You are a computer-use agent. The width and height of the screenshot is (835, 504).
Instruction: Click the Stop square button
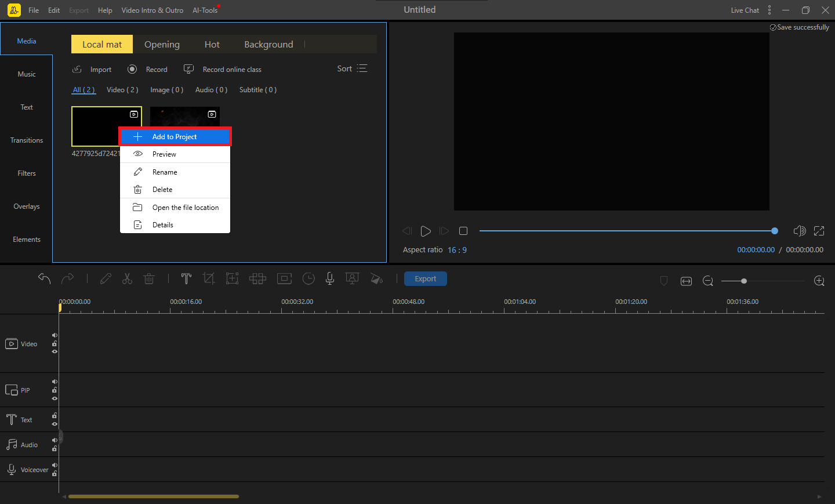coord(463,231)
